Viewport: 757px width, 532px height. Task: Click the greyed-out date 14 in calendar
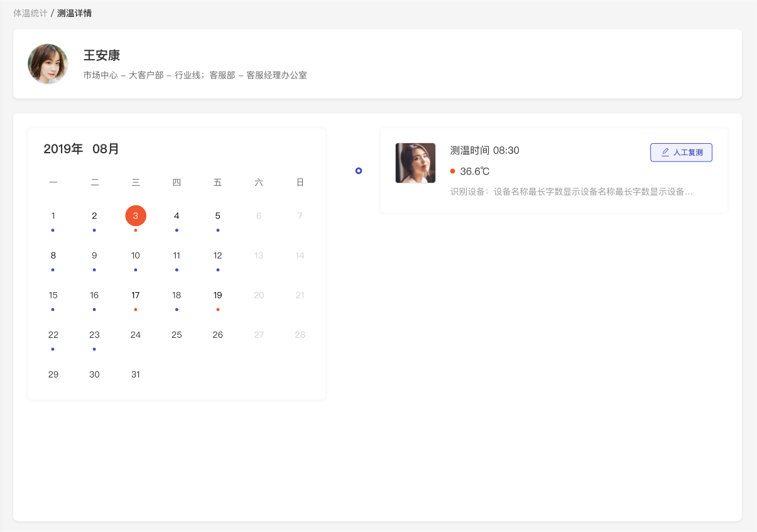coord(300,255)
